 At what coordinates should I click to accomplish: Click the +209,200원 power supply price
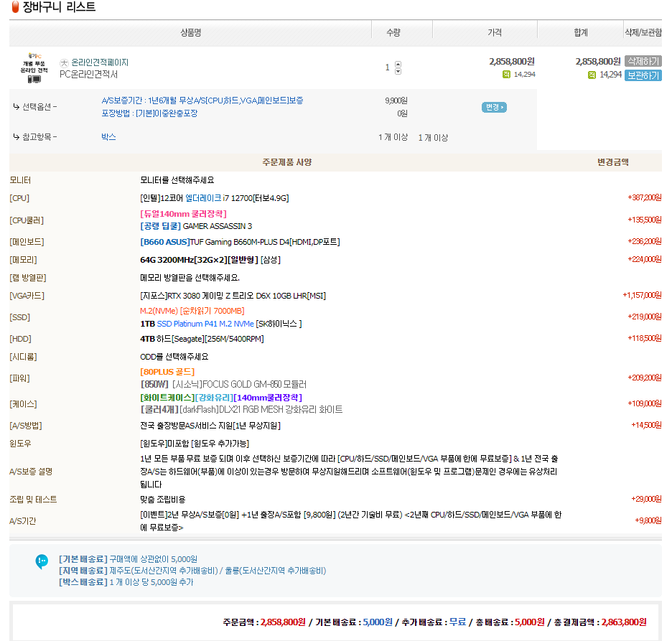pos(645,378)
